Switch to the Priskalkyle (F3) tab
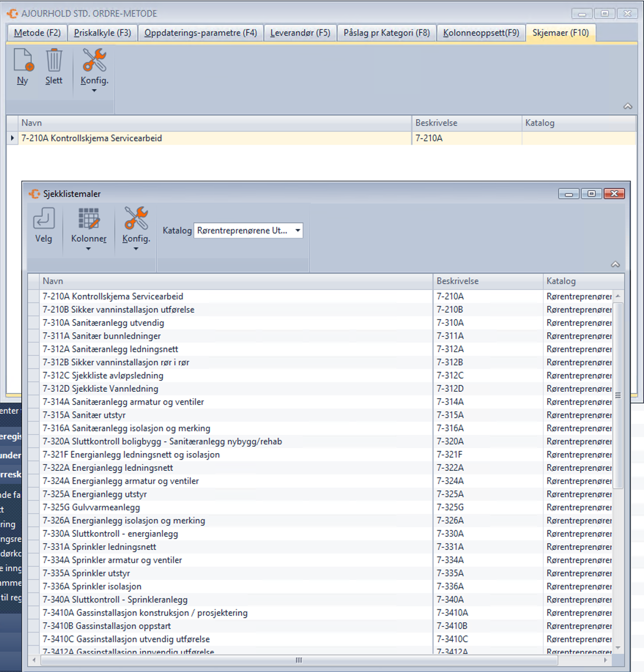Screen dimensions: 644x672 (103, 33)
